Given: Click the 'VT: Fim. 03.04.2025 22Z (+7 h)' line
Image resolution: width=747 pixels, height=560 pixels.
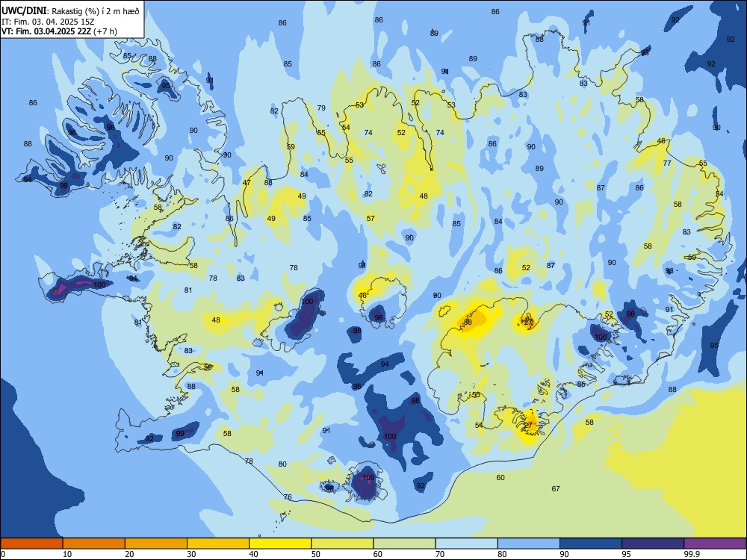Looking at the screenshot, I should 59,31.
